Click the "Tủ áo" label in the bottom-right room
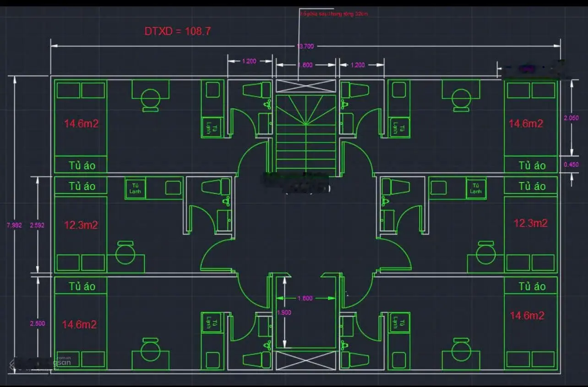The image size is (588, 387). coord(532,286)
